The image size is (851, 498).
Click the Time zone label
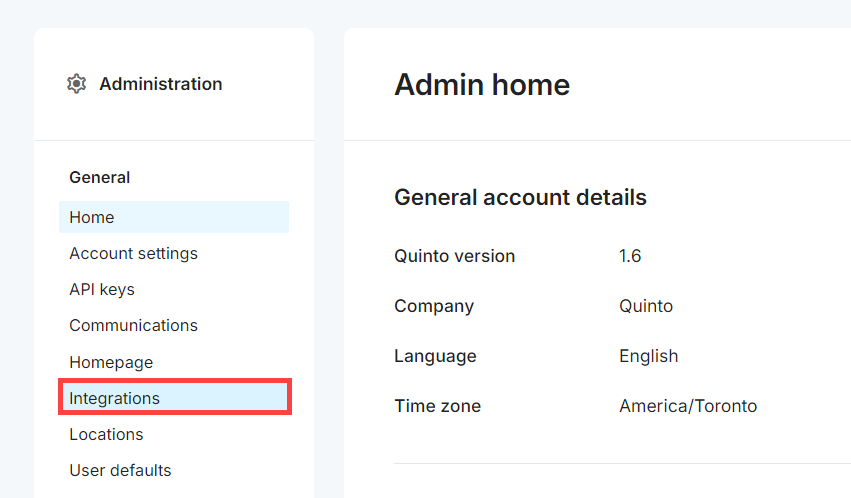tap(437, 406)
